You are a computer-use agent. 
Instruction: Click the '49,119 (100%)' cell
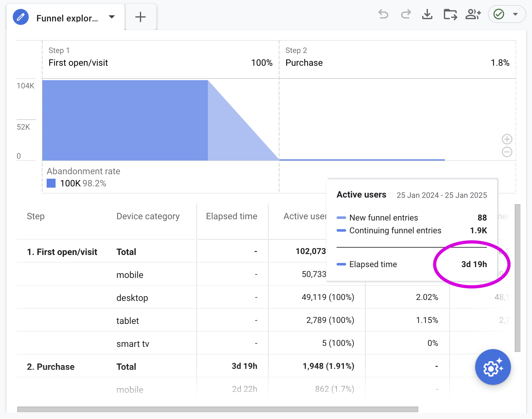328,297
